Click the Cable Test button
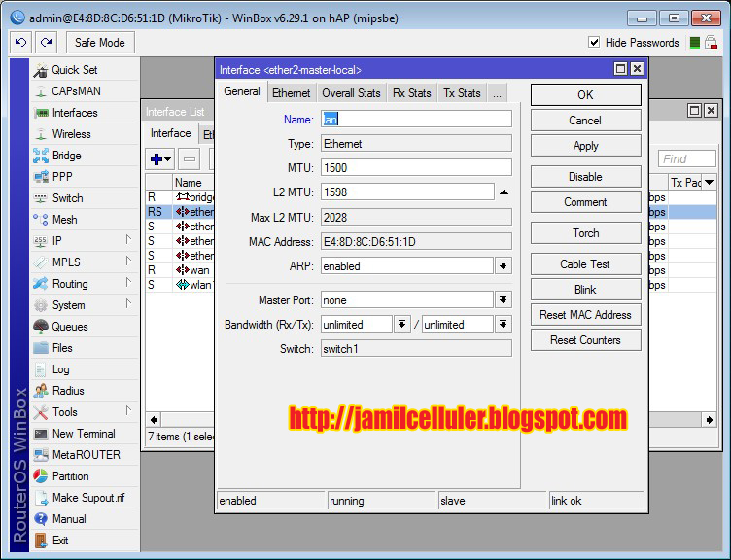Viewport: 731px width, 560px height. (585, 264)
